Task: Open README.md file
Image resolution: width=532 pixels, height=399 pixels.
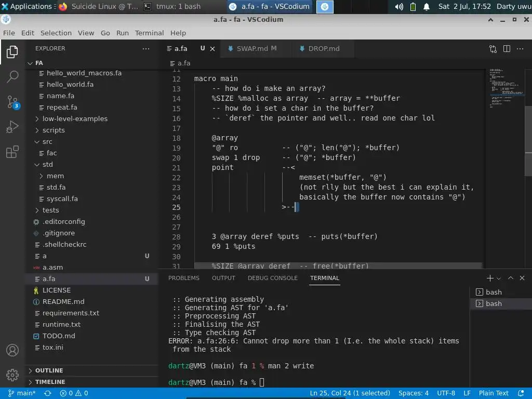Action: point(91,302)
